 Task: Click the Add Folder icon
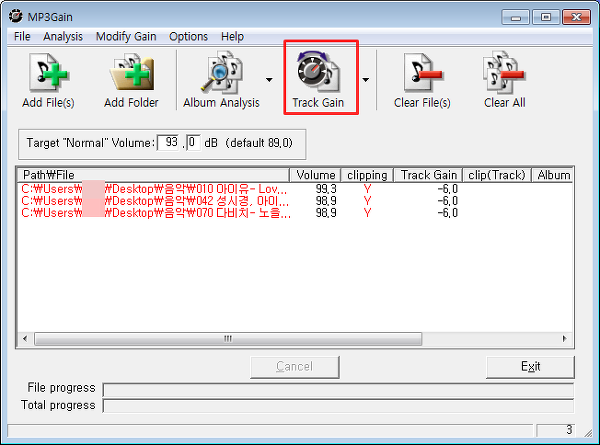pyautogui.click(x=131, y=72)
